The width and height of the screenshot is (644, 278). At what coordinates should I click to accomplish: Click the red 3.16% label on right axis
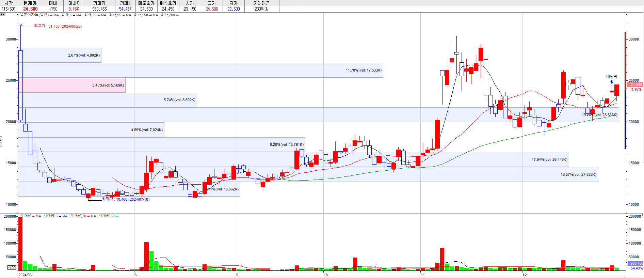pos(636,89)
